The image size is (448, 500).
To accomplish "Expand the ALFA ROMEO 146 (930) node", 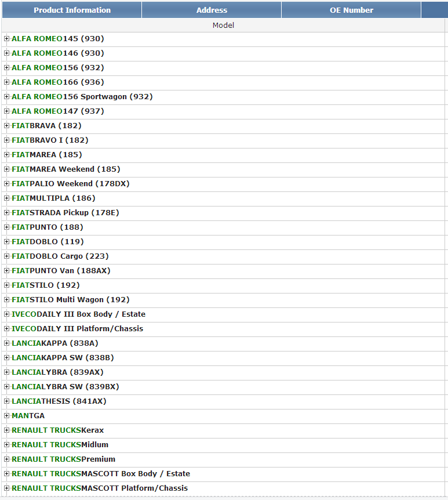I will [6, 53].
